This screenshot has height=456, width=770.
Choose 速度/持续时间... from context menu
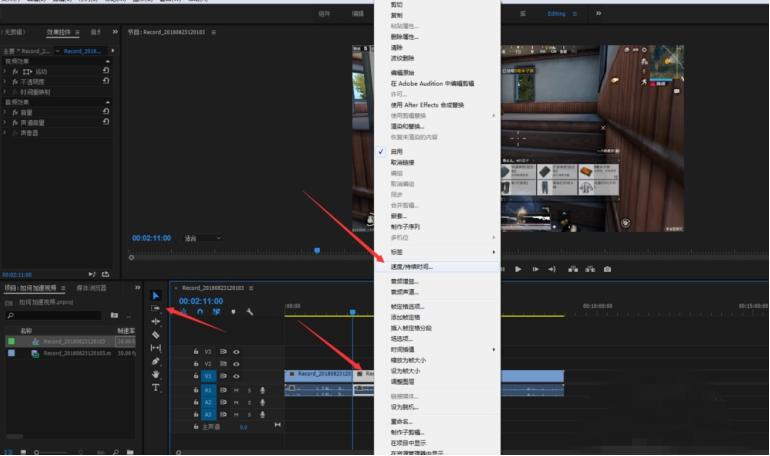438,267
